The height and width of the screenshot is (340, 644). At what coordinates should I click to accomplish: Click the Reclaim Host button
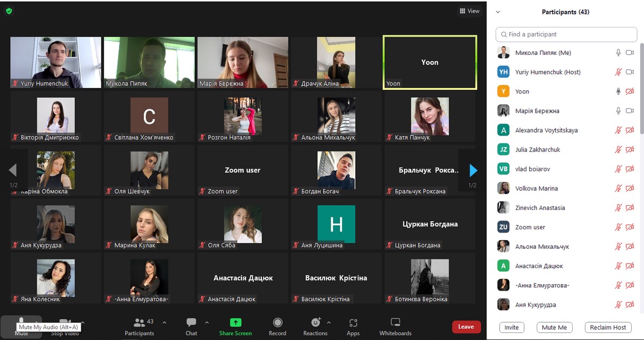coord(608,327)
